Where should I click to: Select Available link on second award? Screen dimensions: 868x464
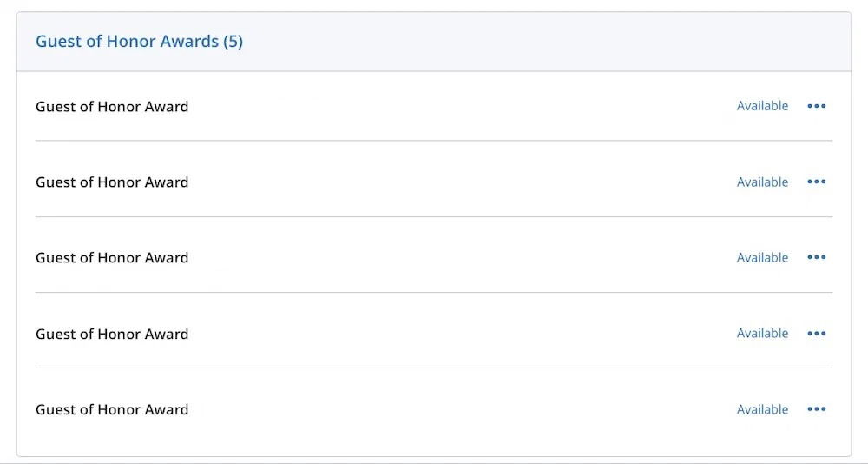click(x=762, y=182)
